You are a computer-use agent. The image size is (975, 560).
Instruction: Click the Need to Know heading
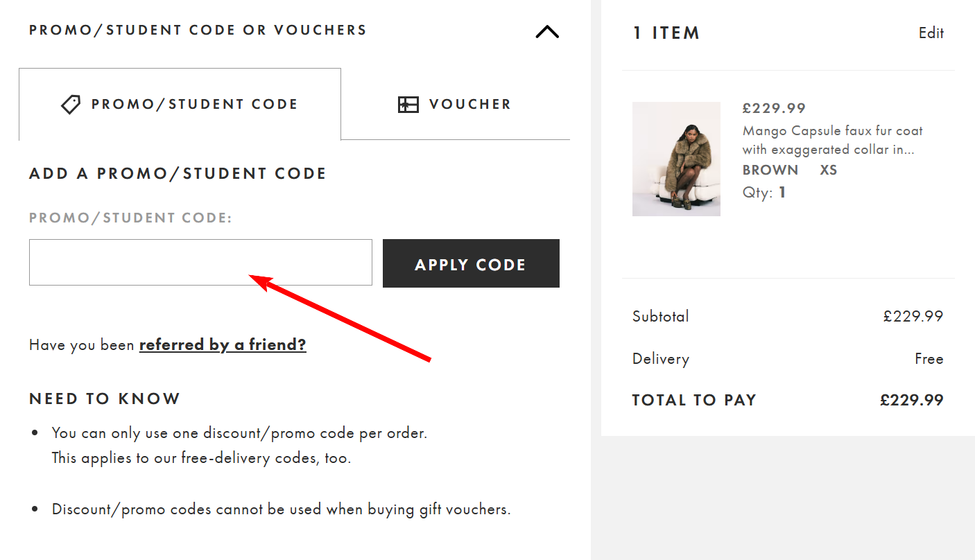[105, 399]
